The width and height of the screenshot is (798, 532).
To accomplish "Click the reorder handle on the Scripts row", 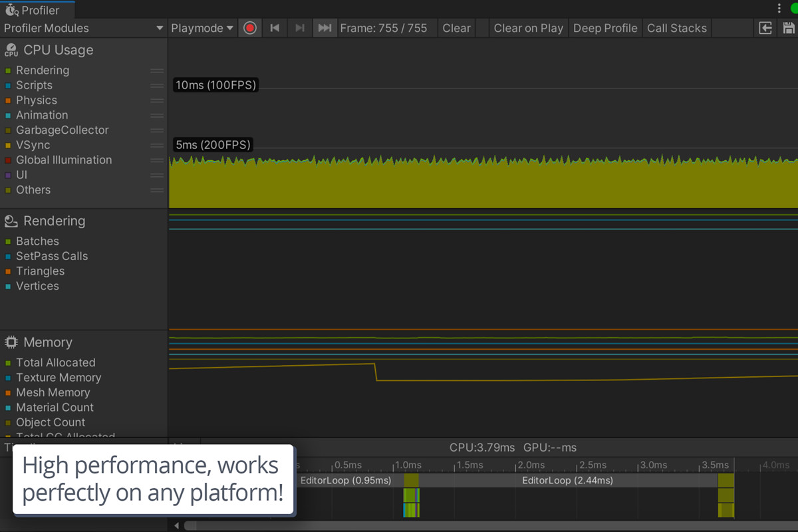I will click(x=157, y=85).
